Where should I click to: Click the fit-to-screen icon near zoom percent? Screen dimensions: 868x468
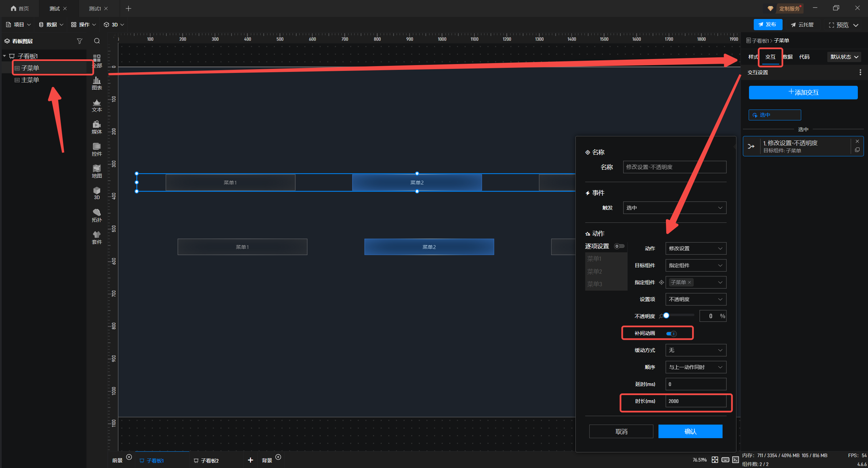point(715,460)
